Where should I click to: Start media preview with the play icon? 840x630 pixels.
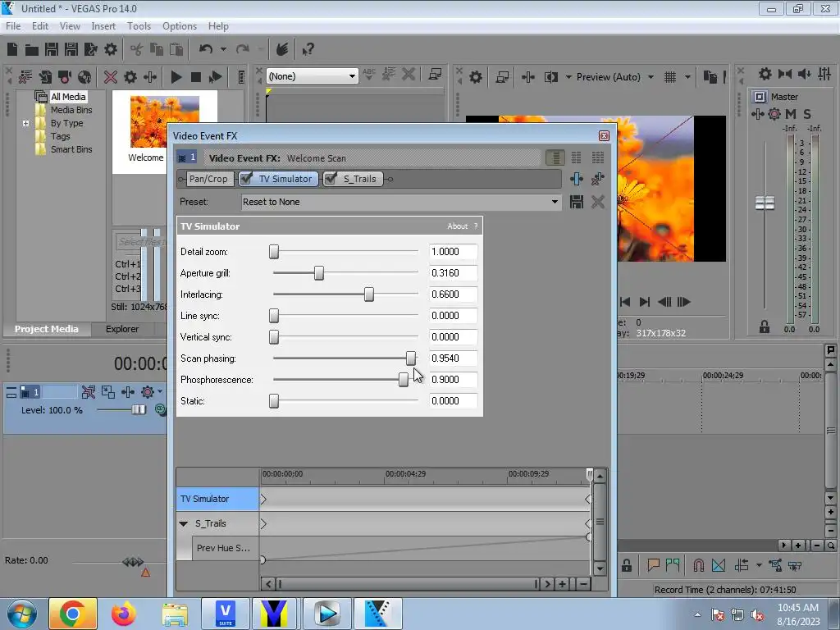176,77
